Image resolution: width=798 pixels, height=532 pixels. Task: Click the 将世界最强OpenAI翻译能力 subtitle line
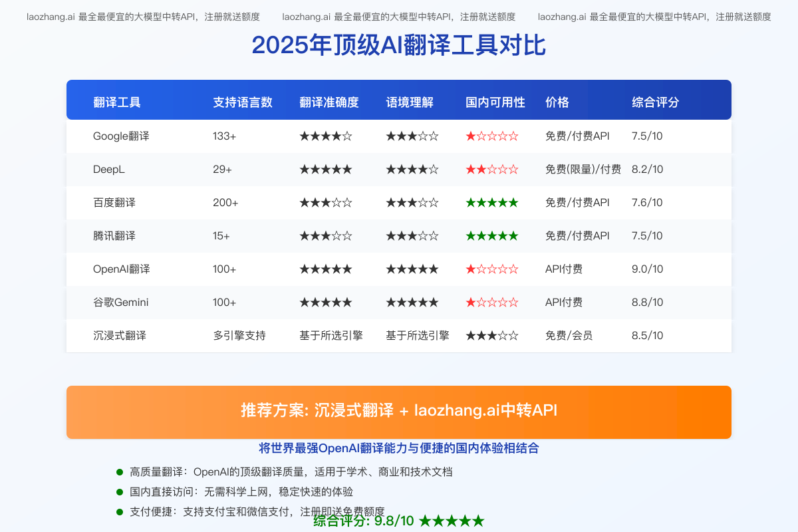click(399, 448)
